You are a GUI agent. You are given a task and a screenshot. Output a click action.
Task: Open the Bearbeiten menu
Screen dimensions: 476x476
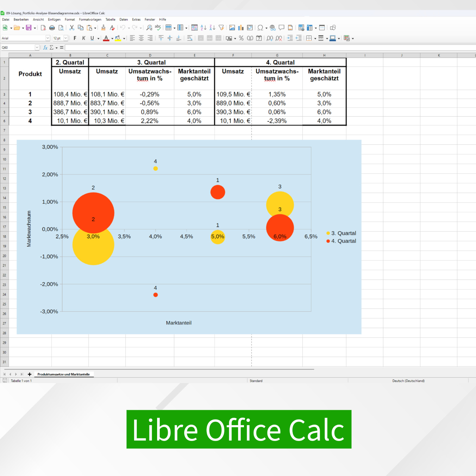point(21,20)
